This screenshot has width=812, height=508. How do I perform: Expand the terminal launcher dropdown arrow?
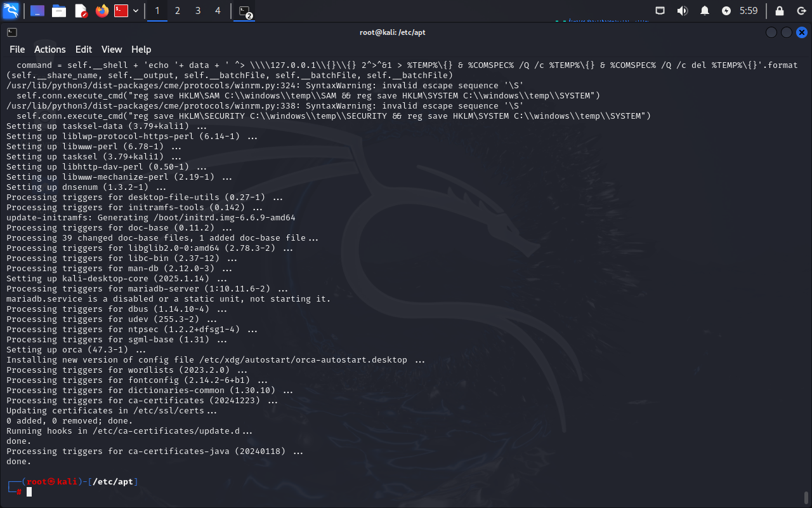(x=136, y=11)
